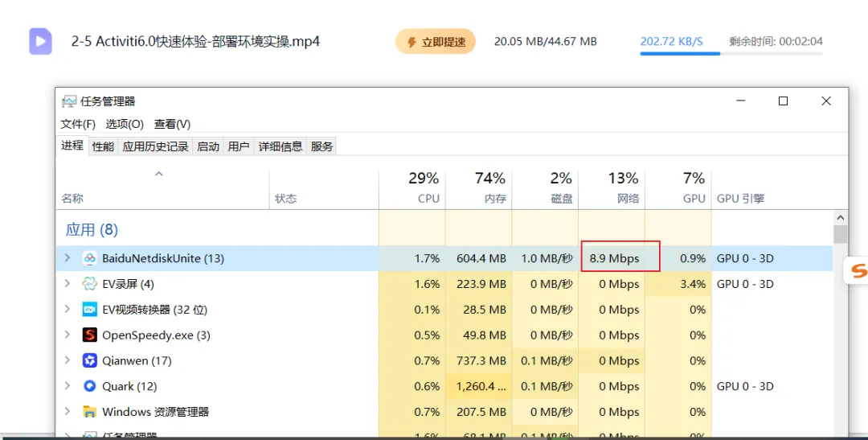Switch to the 进程 tab
Image resolution: width=868 pixels, height=440 pixels.
72,146
